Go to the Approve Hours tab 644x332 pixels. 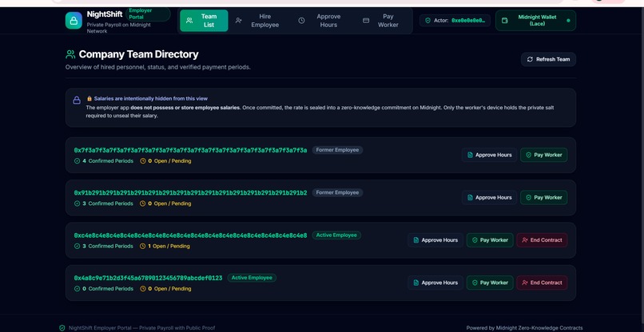point(320,21)
